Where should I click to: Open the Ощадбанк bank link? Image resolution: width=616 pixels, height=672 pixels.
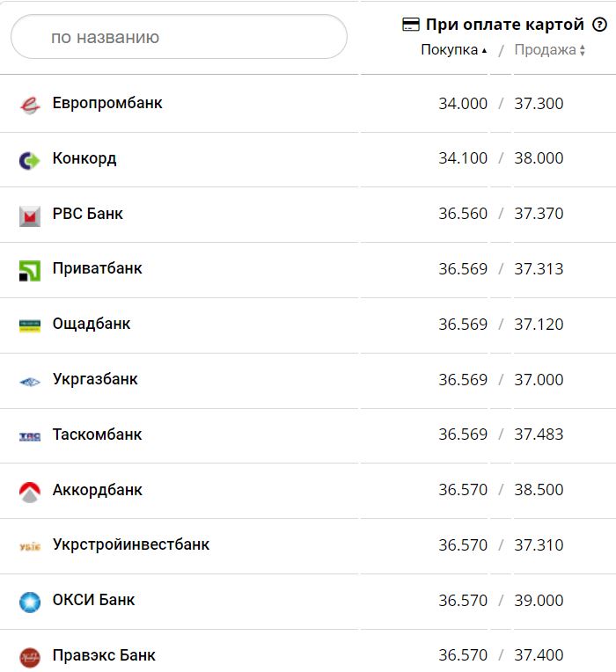92,324
